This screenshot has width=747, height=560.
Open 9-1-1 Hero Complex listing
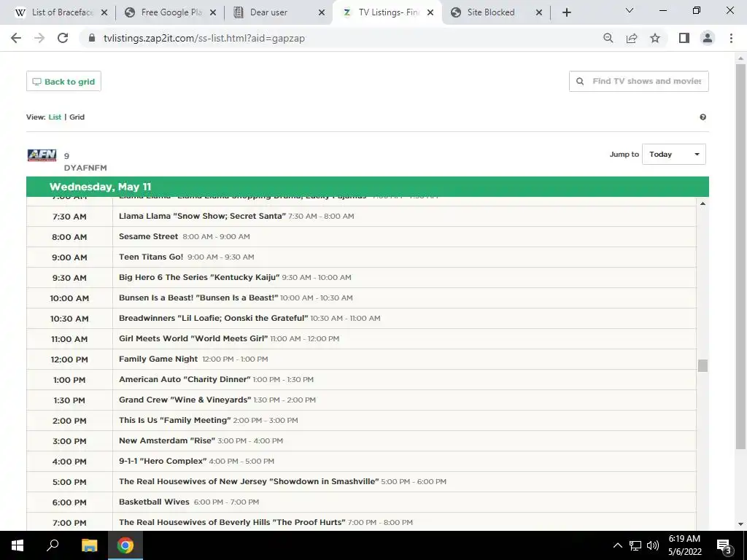pos(163,462)
